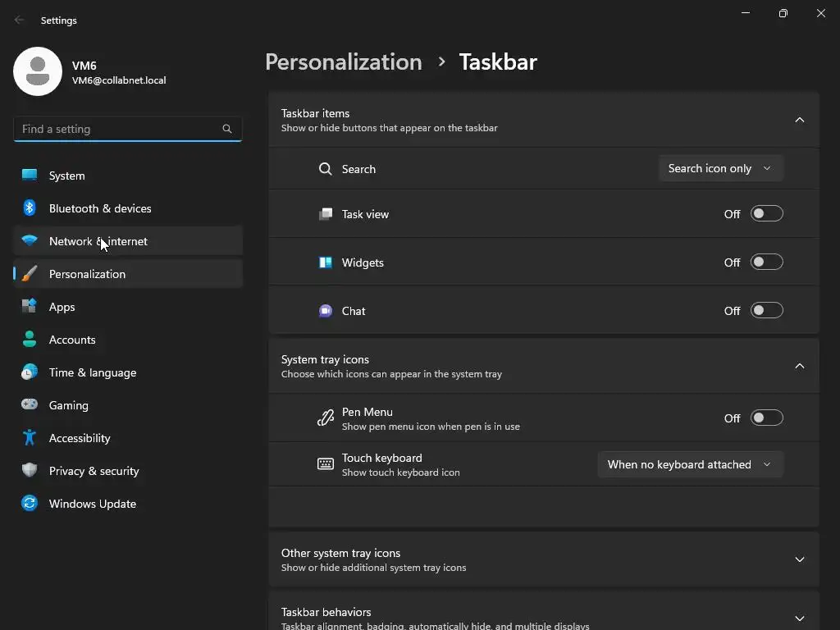
Task: Click the Time & language clock icon
Action: [x=30, y=372]
